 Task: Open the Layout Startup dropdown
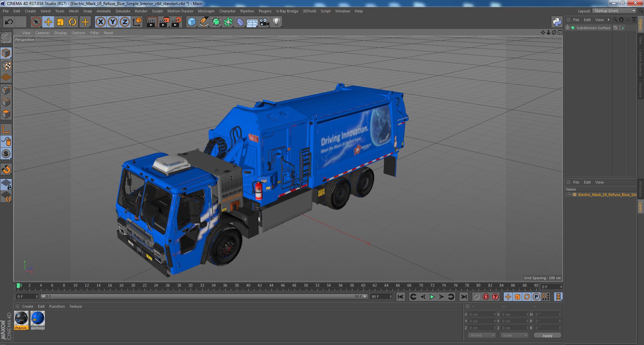tap(614, 11)
